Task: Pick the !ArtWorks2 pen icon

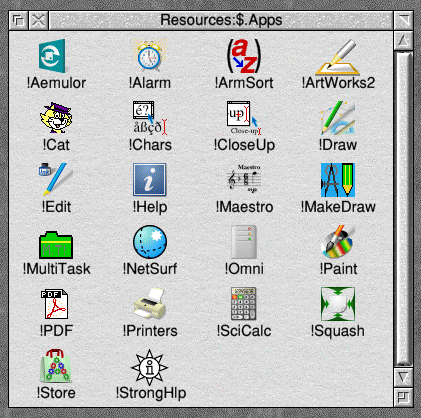Action: click(337, 57)
